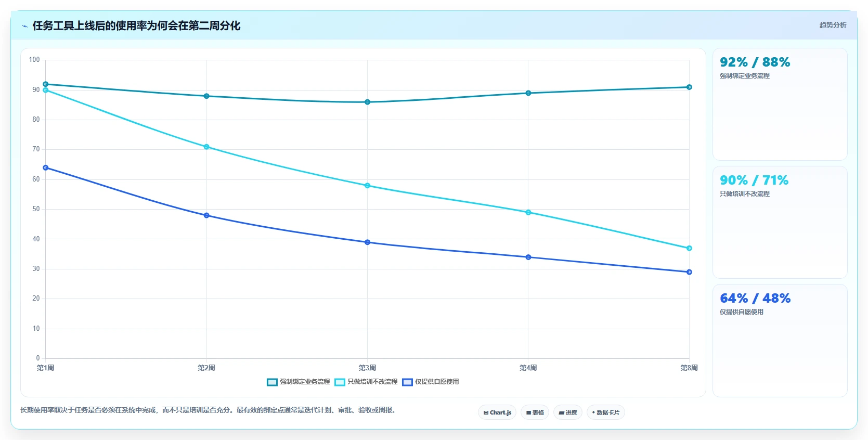Click the 第8周 point on 只做培训不改流程 line
The image size is (868, 440).
[689, 248]
